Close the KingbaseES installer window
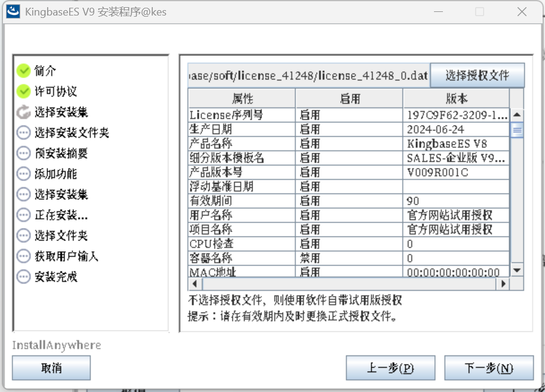 tap(522, 12)
